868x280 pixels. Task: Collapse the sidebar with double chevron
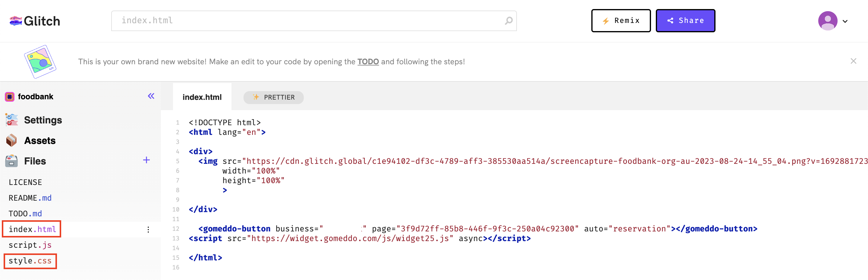pos(151,96)
